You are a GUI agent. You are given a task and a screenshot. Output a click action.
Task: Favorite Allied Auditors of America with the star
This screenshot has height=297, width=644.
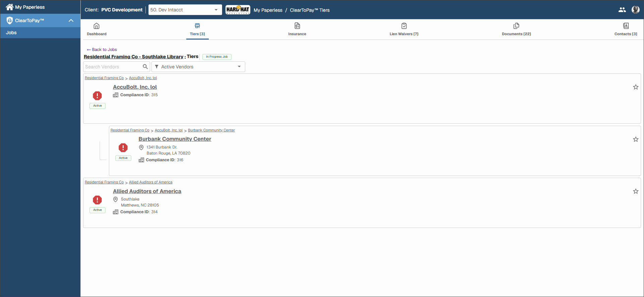tap(636, 191)
